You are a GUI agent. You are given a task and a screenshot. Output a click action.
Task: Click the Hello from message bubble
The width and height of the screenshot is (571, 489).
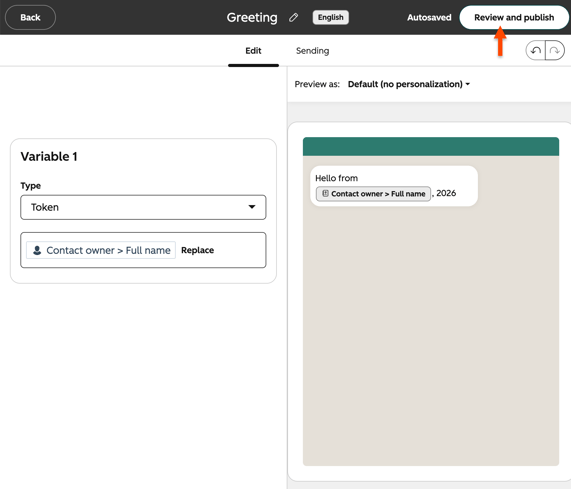[x=394, y=186]
